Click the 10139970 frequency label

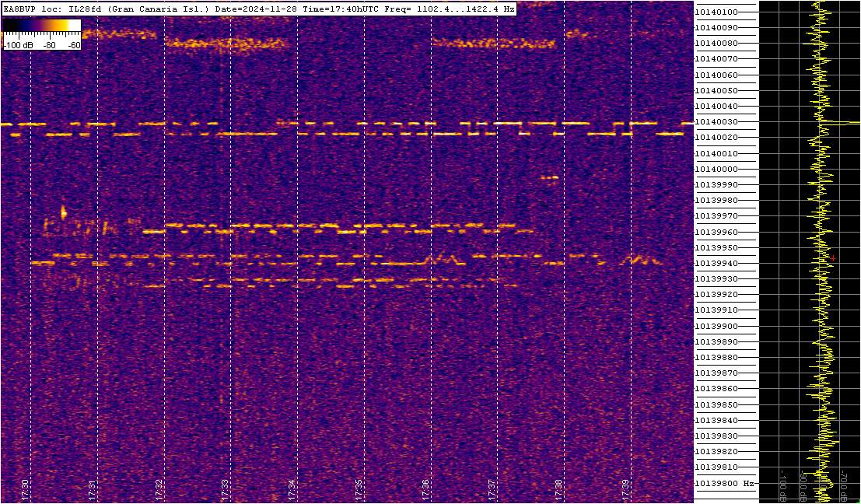click(x=716, y=215)
